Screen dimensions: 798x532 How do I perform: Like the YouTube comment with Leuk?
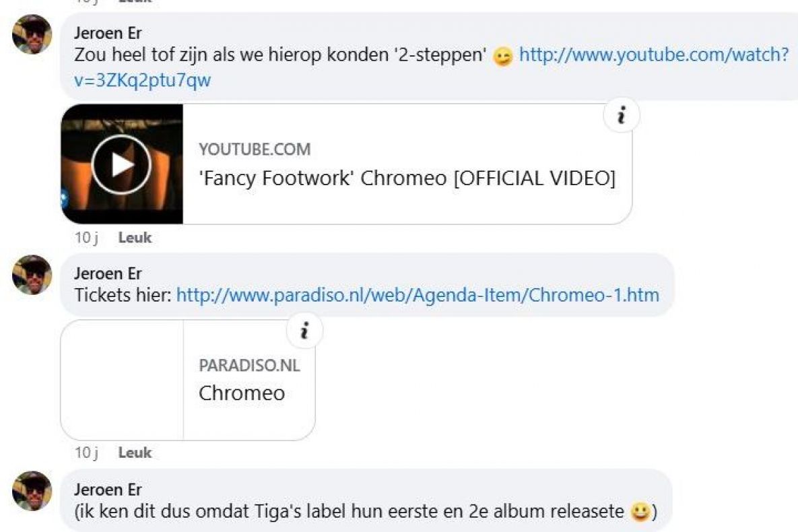click(x=135, y=237)
